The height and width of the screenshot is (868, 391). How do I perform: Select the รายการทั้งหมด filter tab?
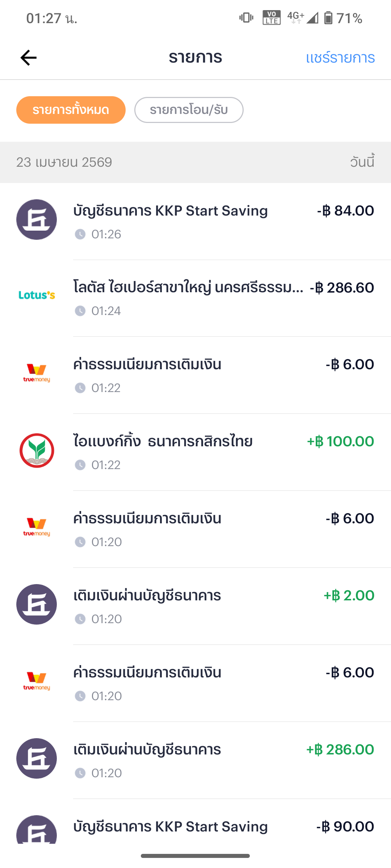tap(71, 110)
